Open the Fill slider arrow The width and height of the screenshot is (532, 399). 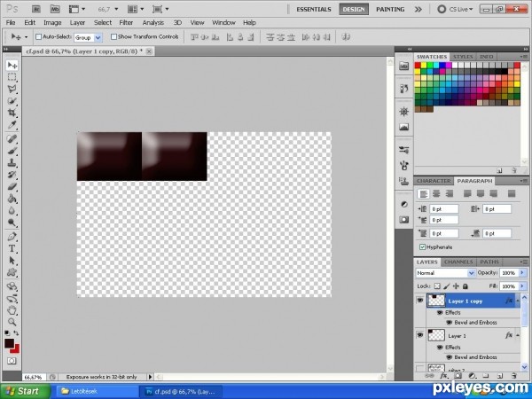click(x=522, y=286)
